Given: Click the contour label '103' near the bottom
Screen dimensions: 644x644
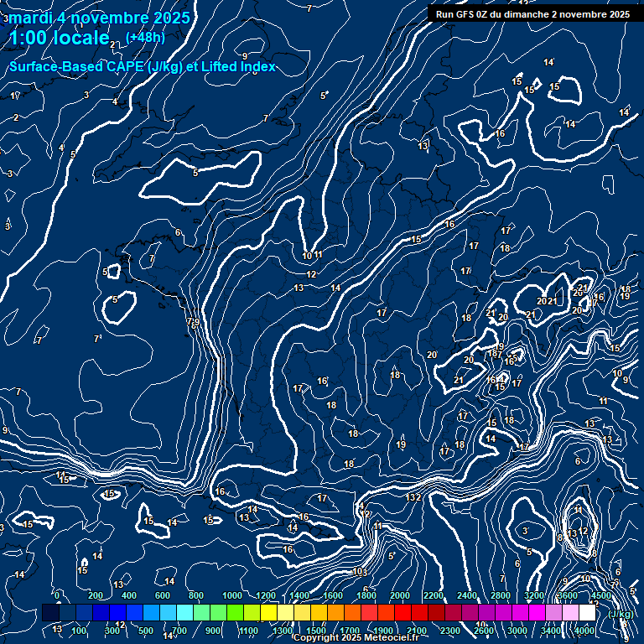Looking at the screenshot, I should (x=360, y=571).
